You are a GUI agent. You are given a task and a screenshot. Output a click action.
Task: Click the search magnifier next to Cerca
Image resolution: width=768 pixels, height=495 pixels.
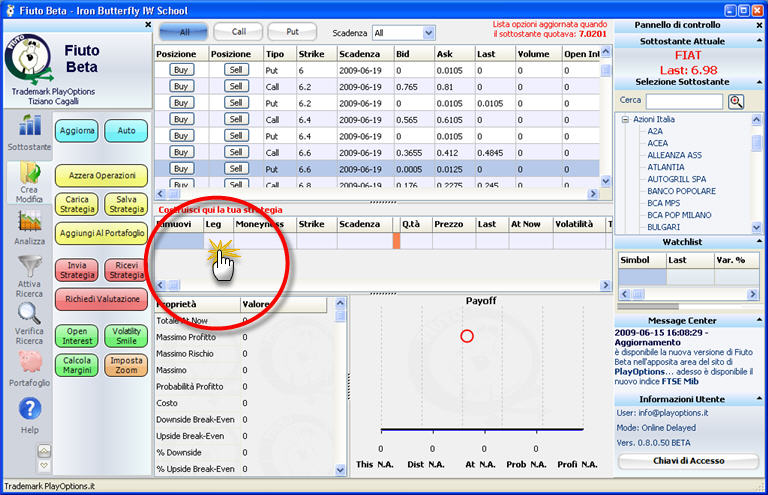(x=736, y=101)
